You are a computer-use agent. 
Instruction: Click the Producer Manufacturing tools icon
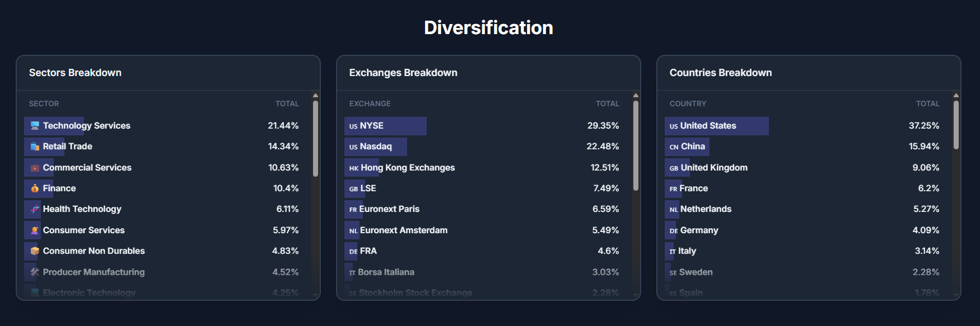[x=35, y=272]
